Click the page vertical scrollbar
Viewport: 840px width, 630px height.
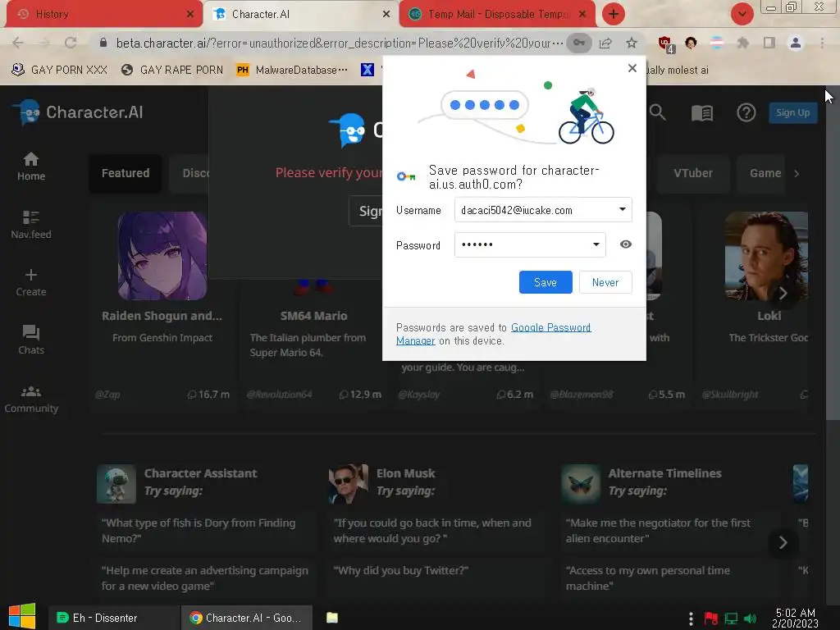pos(832,252)
